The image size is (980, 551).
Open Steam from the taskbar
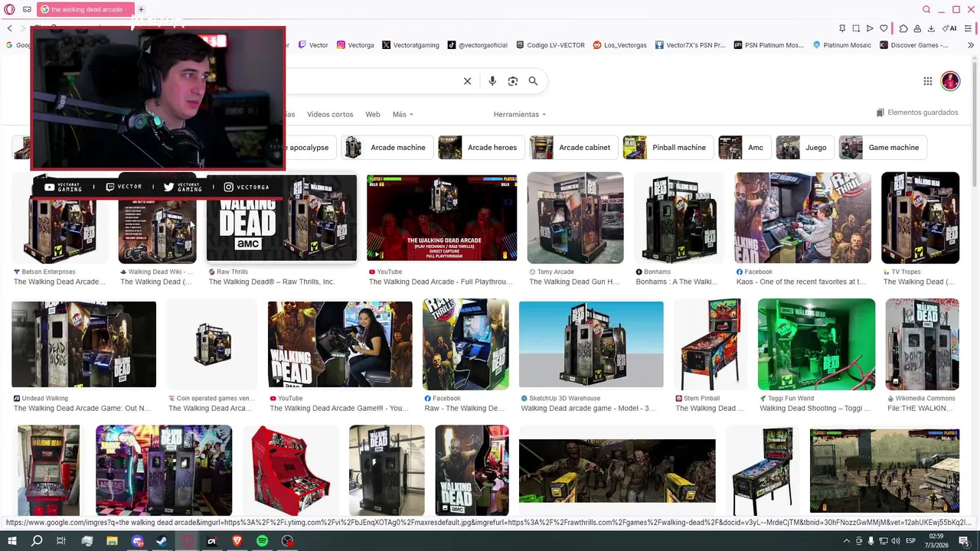click(162, 541)
